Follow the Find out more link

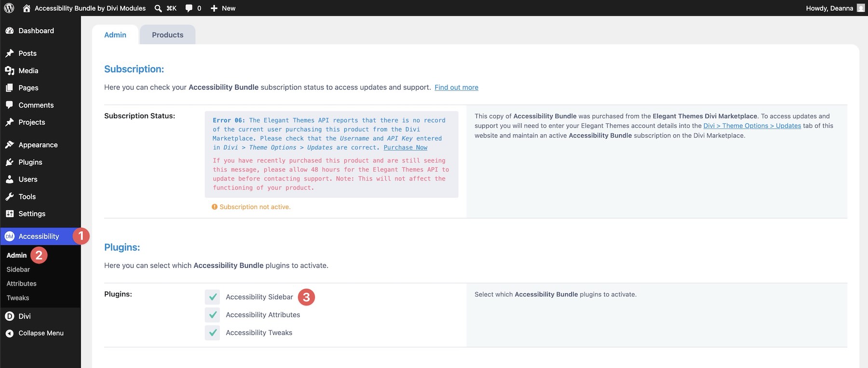tap(456, 88)
